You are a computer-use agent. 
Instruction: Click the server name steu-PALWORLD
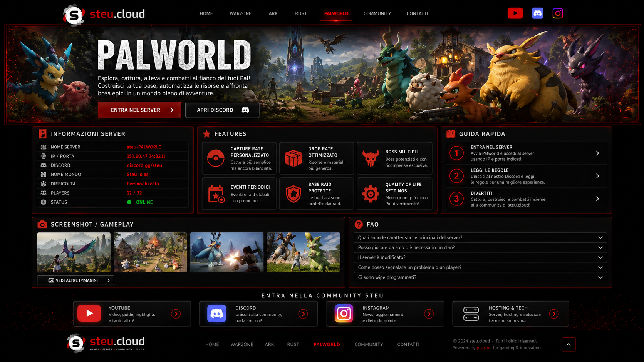pyautogui.click(x=144, y=147)
